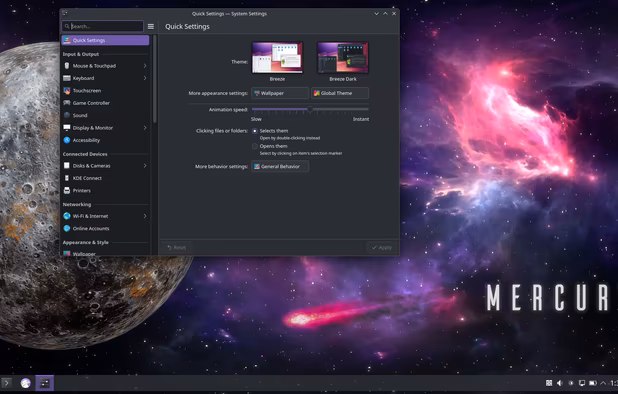The width and height of the screenshot is (618, 394).
Task: Click the Apply button
Action: (382, 247)
